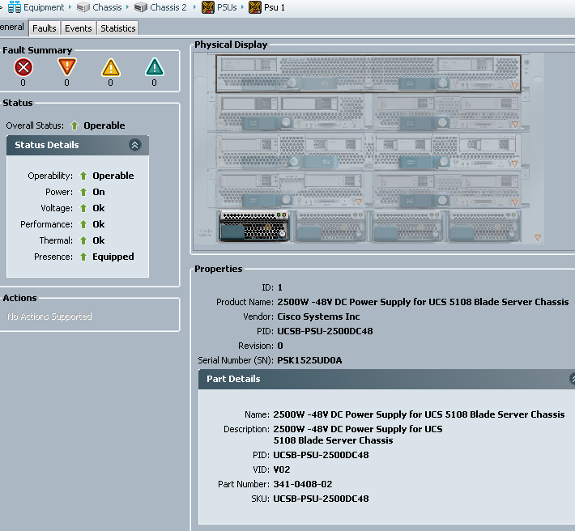
Task: Click the teal warning fault icon
Action: click(x=154, y=67)
